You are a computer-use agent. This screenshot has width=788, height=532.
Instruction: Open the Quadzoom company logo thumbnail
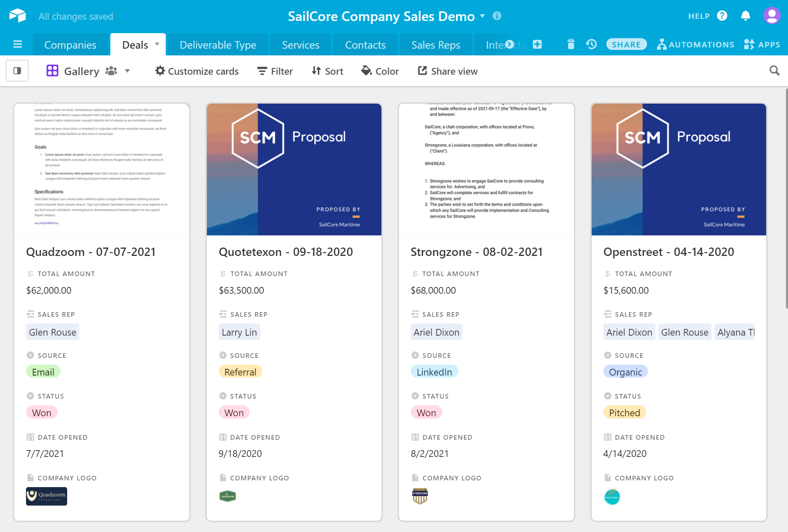pos(47,496)
